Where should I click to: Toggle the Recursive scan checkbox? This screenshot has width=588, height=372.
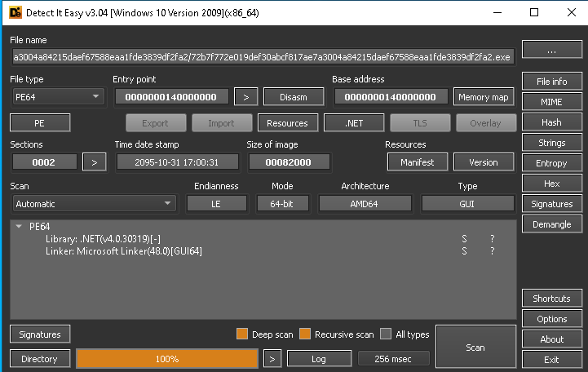coord(305,334)
